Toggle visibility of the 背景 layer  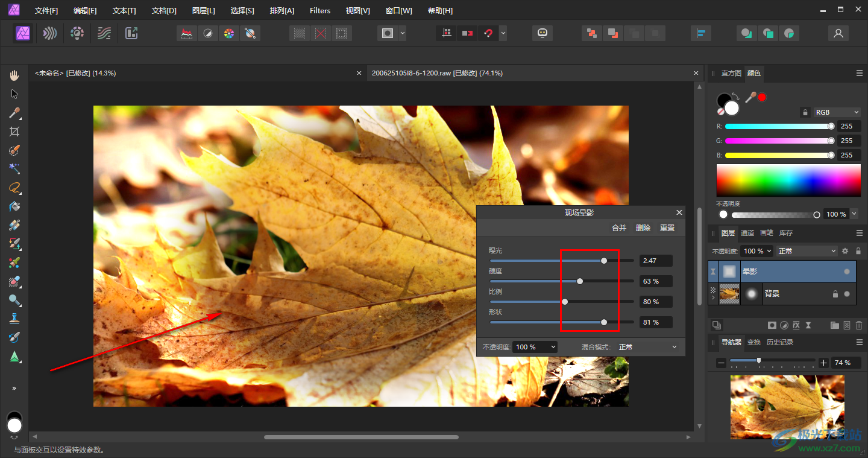(x=847, y=294)
